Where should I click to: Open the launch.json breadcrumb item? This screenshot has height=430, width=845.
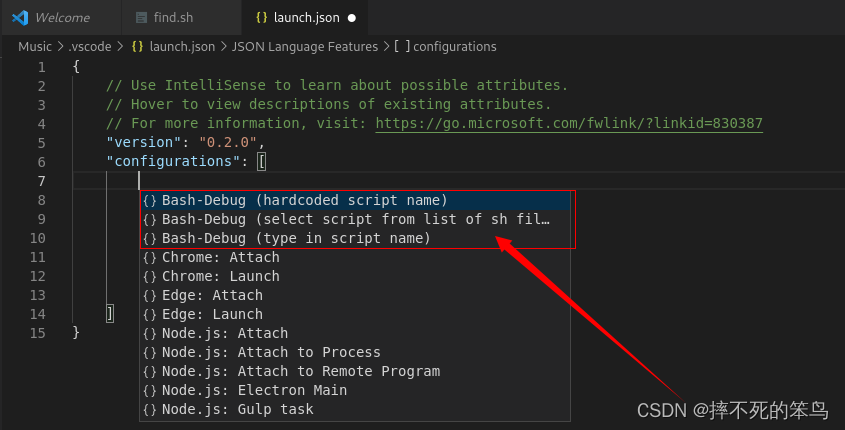tap(182, 47)
